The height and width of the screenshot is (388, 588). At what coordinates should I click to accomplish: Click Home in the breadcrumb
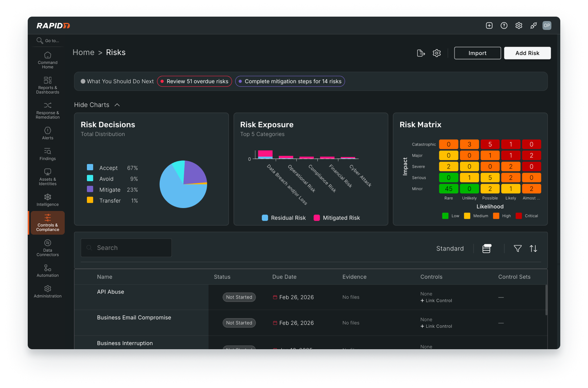pyautogui.click(x=84, y=52)
